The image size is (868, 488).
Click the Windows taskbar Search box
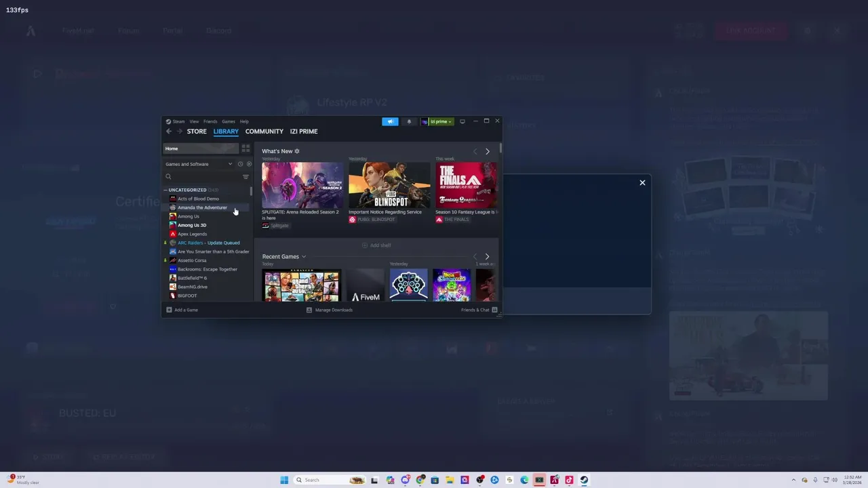point(330,480)
